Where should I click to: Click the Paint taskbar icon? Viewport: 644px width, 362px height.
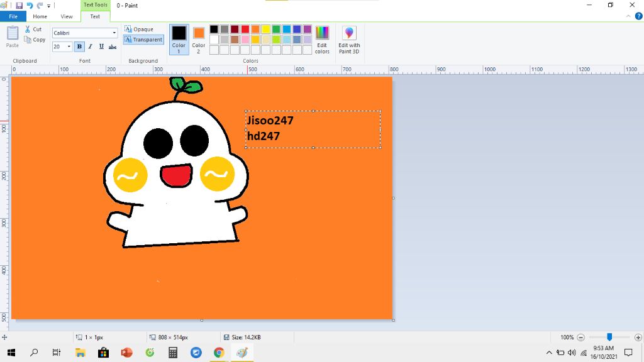coord(242,353)
